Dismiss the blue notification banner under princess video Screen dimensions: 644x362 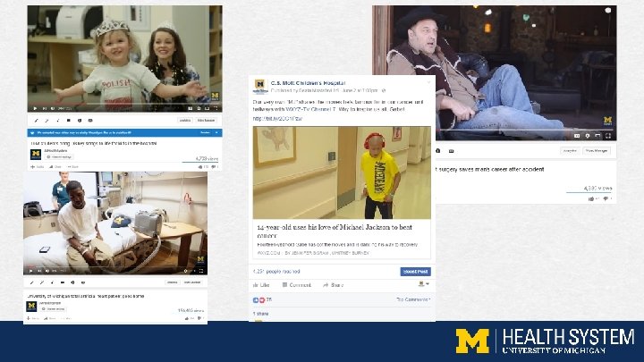click(x=216, y=132)
